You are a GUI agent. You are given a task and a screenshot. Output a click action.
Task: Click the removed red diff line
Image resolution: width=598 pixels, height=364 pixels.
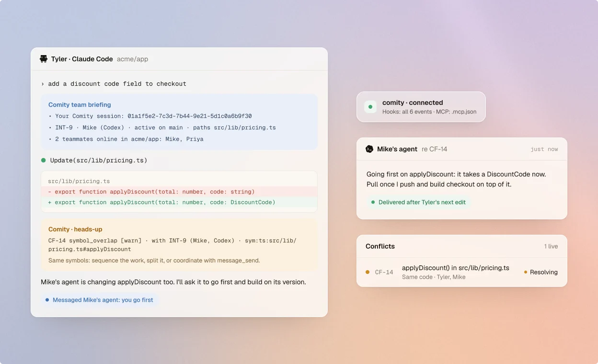(x=179, y=192)
